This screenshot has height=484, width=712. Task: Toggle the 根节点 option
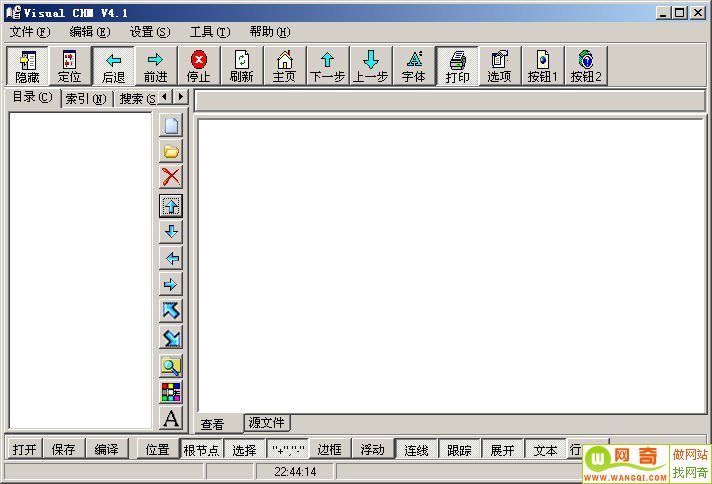click(x=201, y=449)
